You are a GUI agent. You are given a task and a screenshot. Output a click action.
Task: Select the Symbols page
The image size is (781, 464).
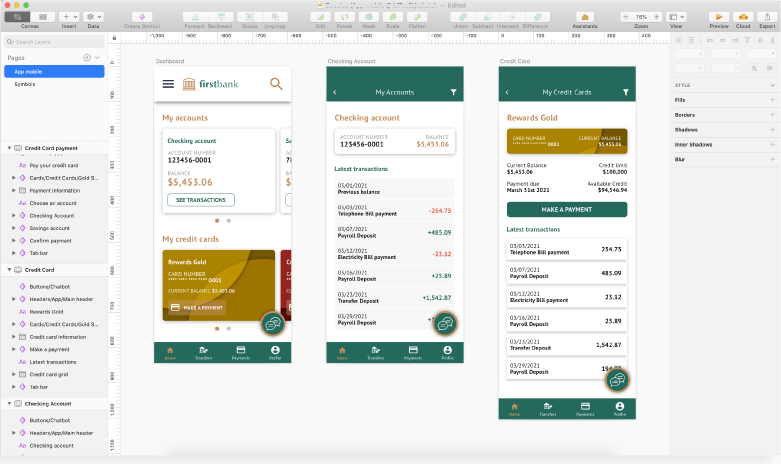point(25,84)
